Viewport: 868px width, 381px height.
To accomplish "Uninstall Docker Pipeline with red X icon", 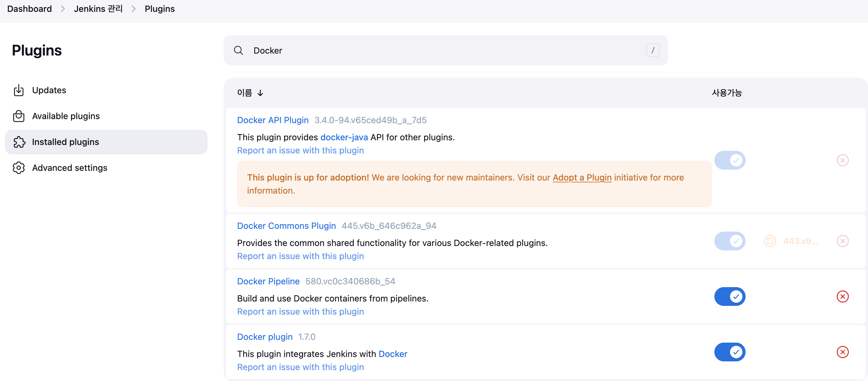I will tap(842, 297).
